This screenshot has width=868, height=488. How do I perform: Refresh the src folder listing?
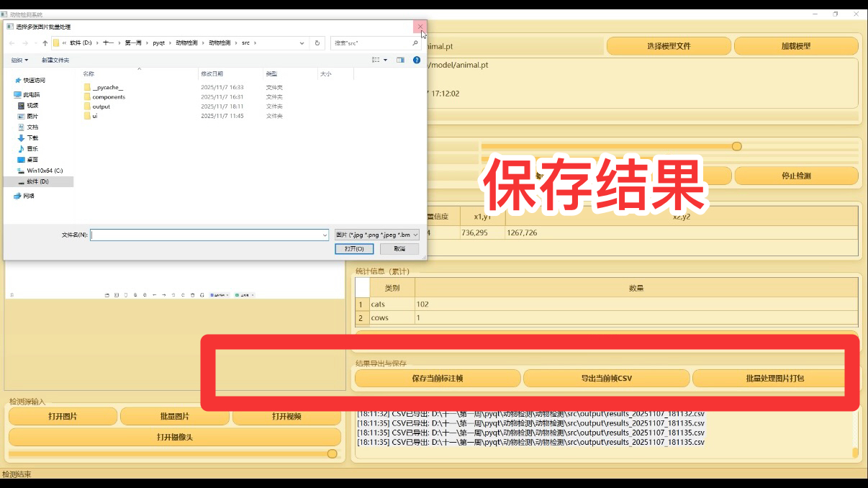318,43
